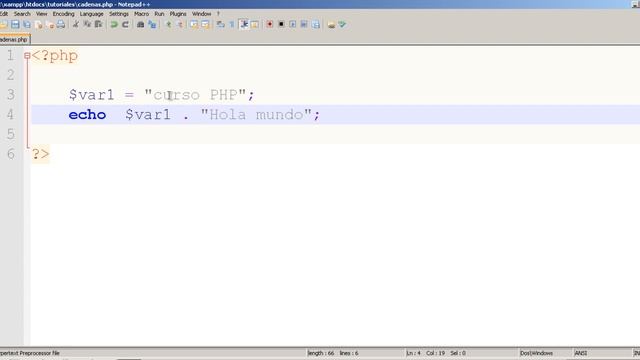640x360 pixels.
Task: Click the Zoom In toolbar icon
Action: 169,24
